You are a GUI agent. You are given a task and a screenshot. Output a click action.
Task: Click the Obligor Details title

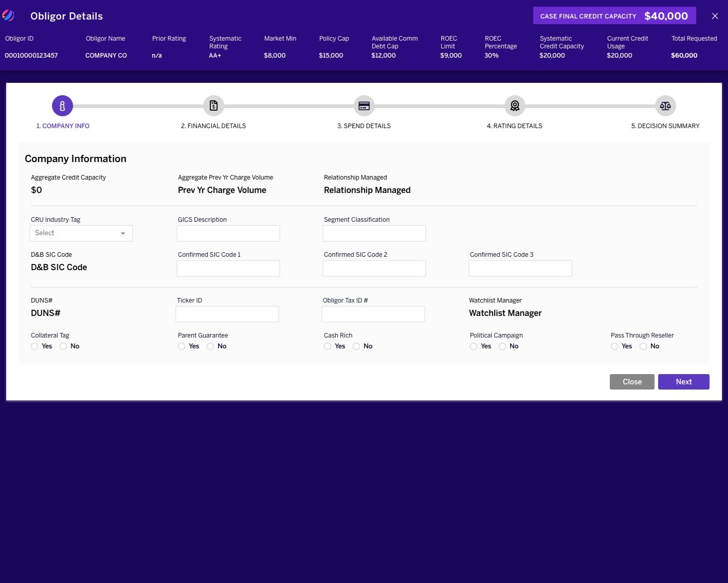(x=67, y=16)
